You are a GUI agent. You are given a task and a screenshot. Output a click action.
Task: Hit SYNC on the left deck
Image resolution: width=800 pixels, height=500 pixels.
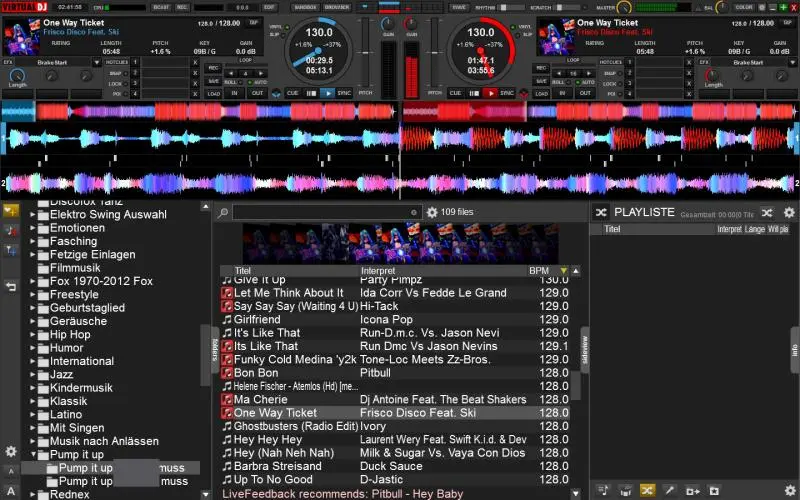pyautogui.click(x=345, y=93)
